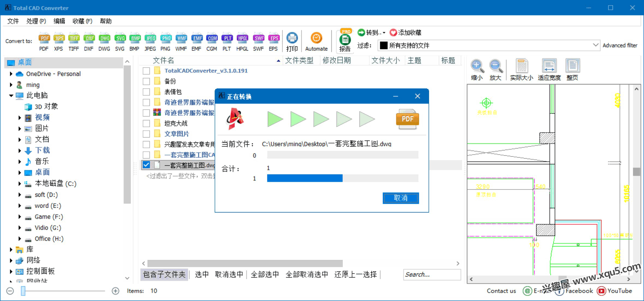Viewport: 644px width, 301px height.
Task: Open the 转到 dropdown arrow
Action: (x=384, y=33)
